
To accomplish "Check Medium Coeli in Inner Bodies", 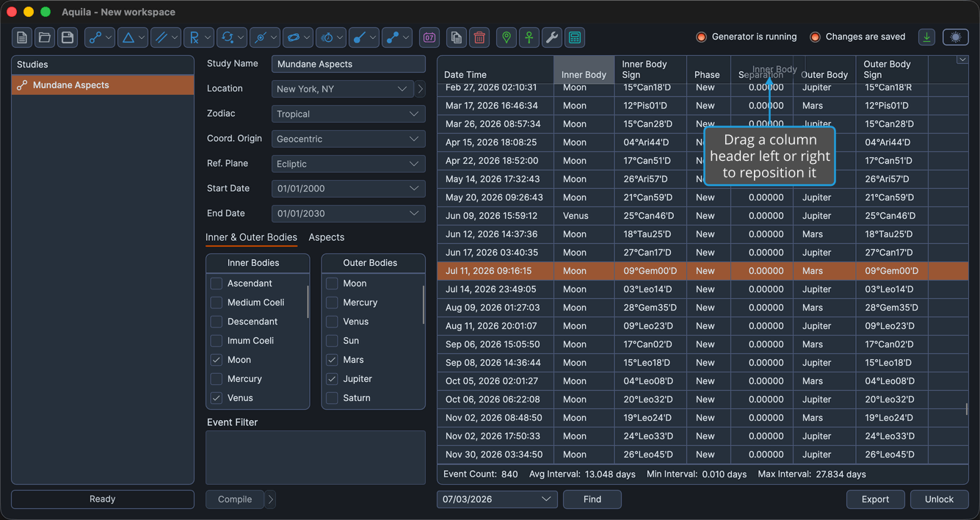I will [x=217, y=303].
